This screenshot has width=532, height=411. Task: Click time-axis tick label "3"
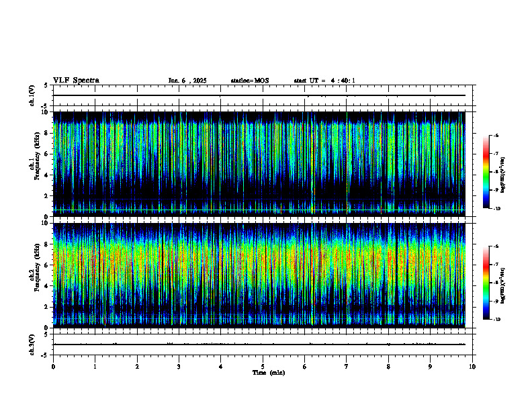pyautogui.click(x=179, y=367)
